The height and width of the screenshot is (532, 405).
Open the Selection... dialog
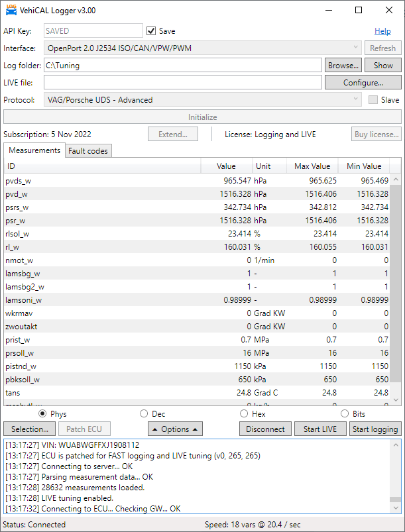point(30,429)
